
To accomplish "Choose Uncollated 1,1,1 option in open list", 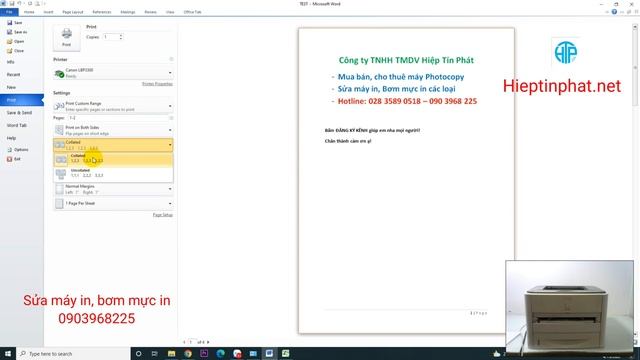I will click(x=113, y=174).
